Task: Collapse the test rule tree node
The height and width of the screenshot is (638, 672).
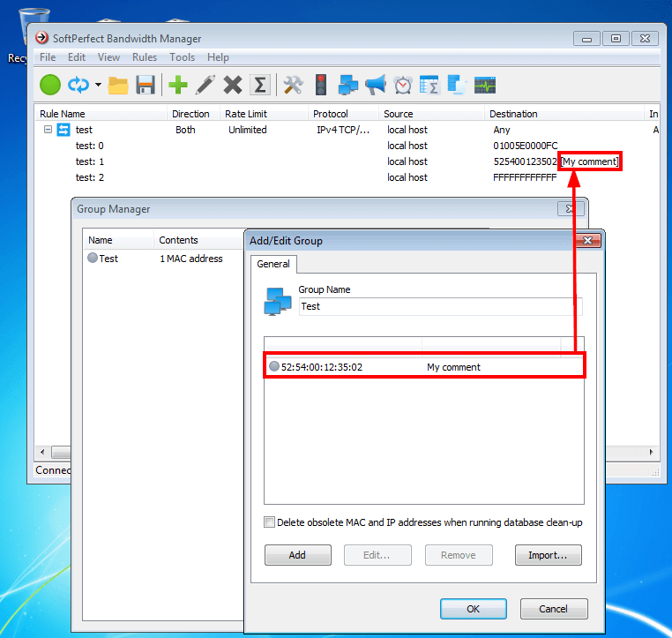Action: pyautogui.click(x=48, y=129)
